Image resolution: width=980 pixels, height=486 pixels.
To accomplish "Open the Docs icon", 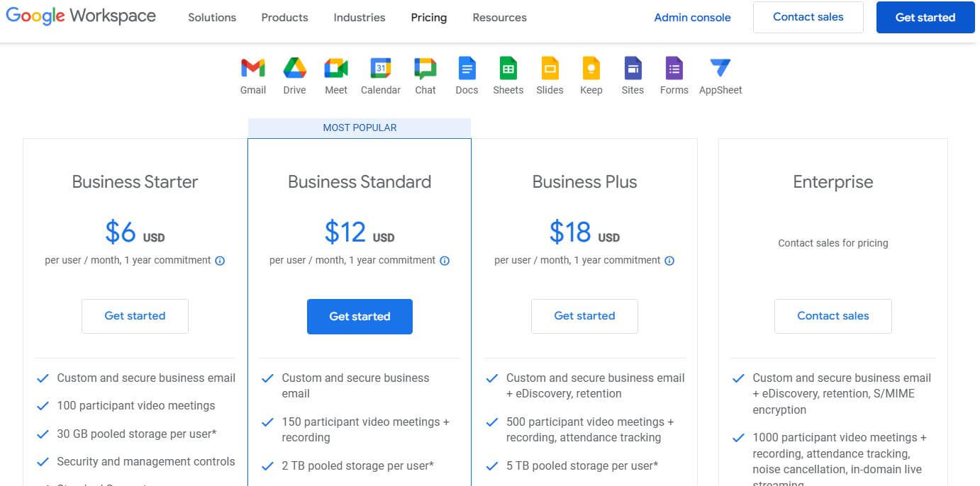I will (467, 69).
